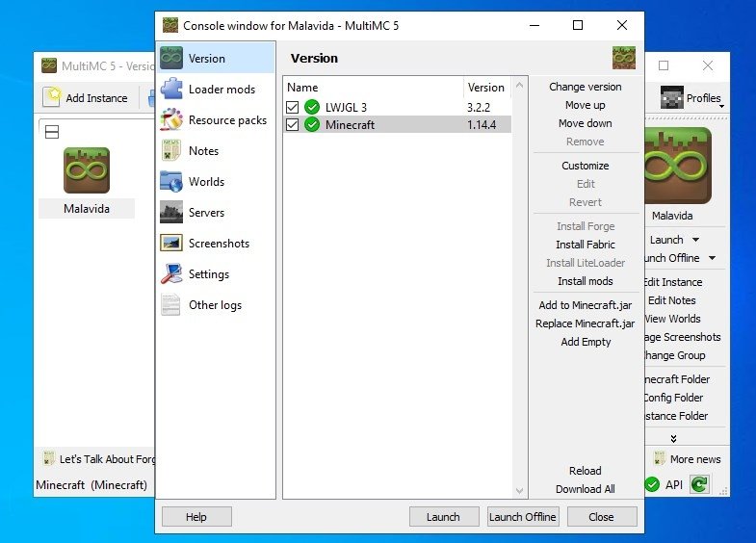Click the green refresh status icon
This screenshot has width=756, height=543.
coord(699,484)
